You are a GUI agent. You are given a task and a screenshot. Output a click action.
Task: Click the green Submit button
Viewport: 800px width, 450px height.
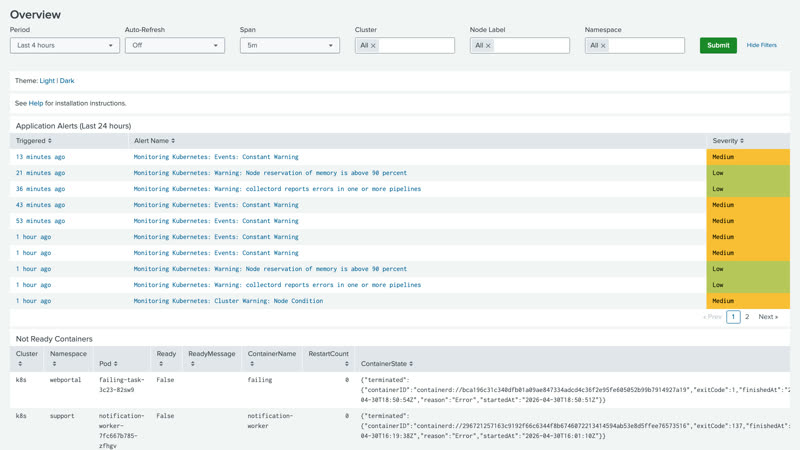pos(718,45)
